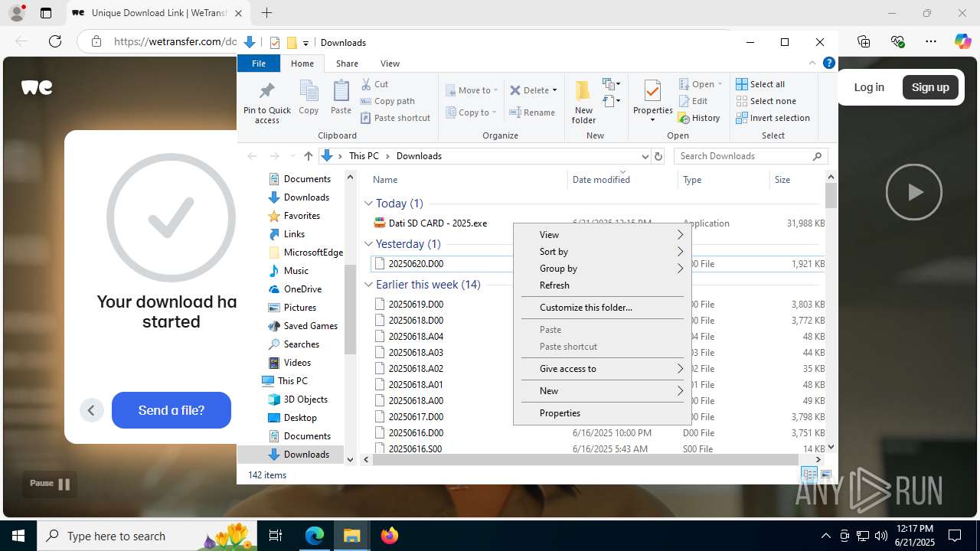Collapse the Yesterday group
This screenshot has width=980, height=551.
368,244
